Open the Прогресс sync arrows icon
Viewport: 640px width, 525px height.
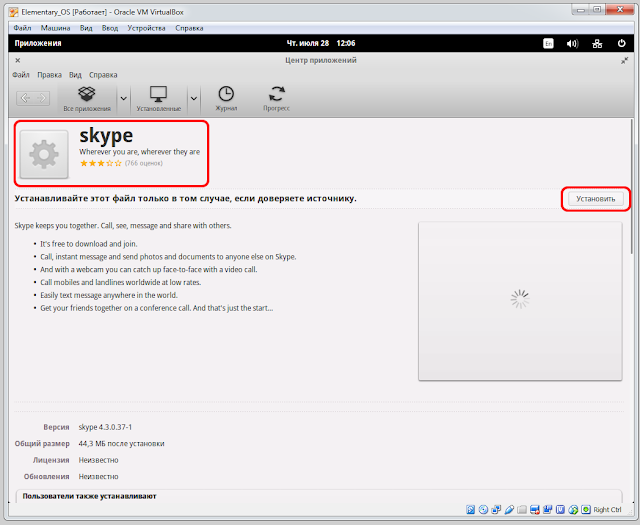277,94
